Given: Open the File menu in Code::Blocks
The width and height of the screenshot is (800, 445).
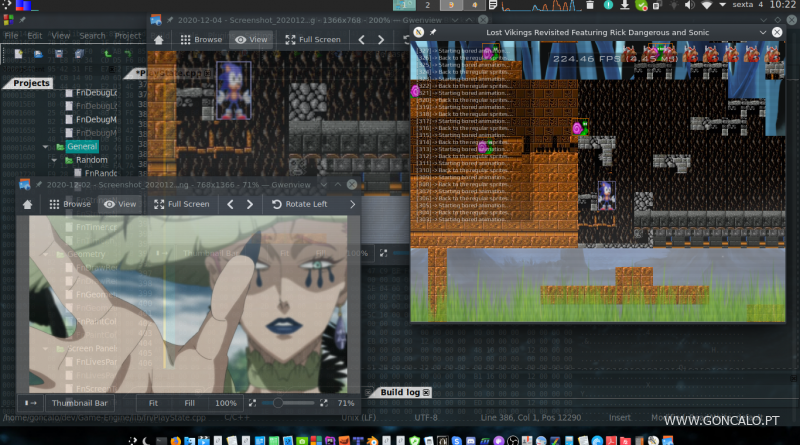Looking at the screenshot, I should point(11,36).
